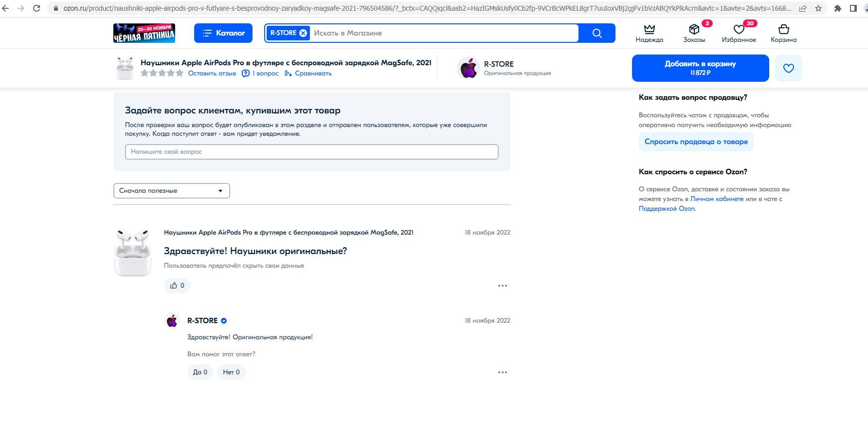Screen dimensions: 868x422
Task: Click R-STORE name in the answer
Action: point(202,321)
